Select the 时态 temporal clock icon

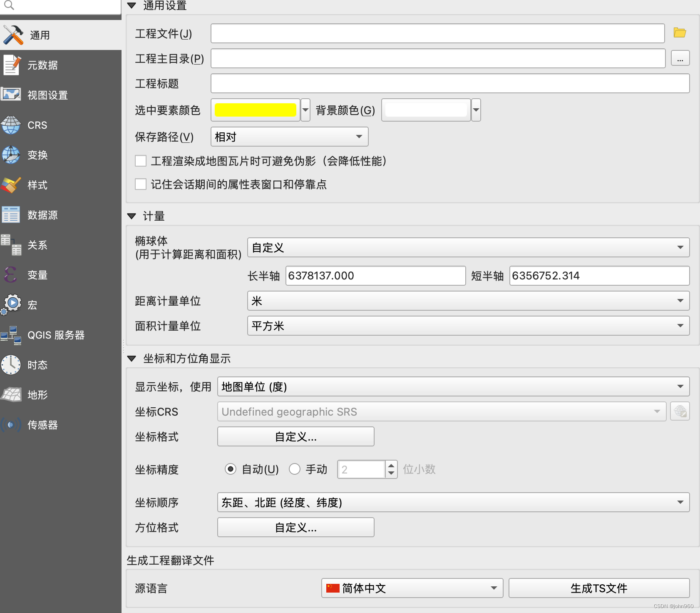(x=11, y=365)
